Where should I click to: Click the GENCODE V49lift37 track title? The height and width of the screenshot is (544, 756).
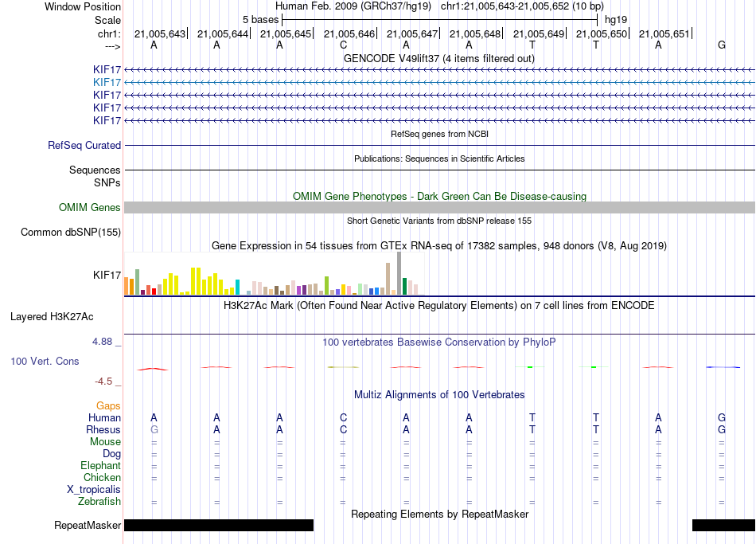point(439,58)
